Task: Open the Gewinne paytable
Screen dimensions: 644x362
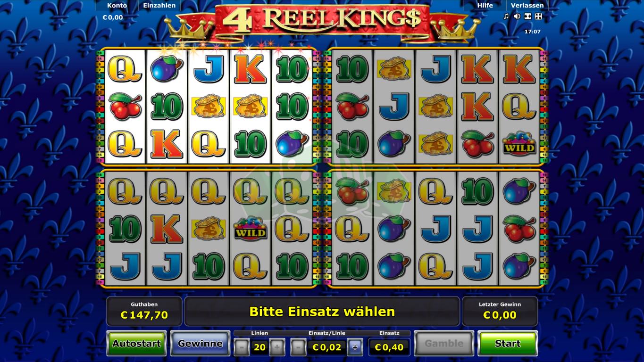Action: 200,344
